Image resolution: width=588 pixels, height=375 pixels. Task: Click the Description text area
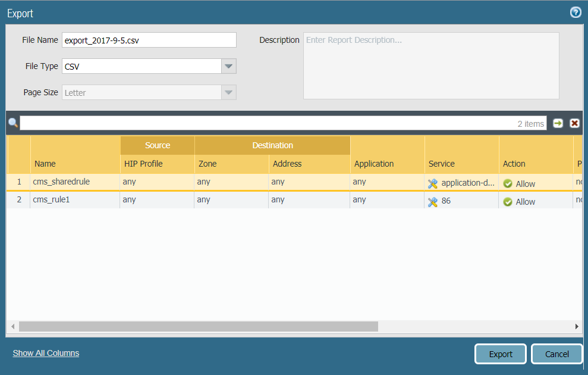(x=431, y=65)
